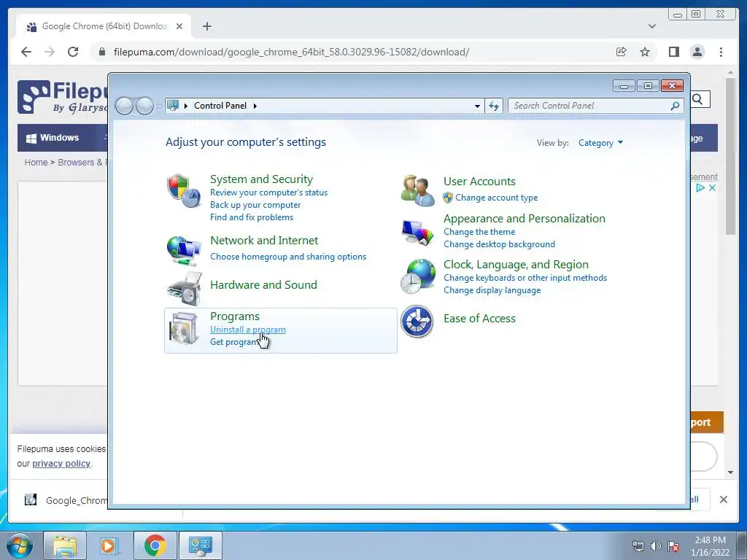Image resolution: width=747 pixels, height=560 pixels.
Task: Open Clock, Language, and Region globe icon
Action: tap(417, 276)
